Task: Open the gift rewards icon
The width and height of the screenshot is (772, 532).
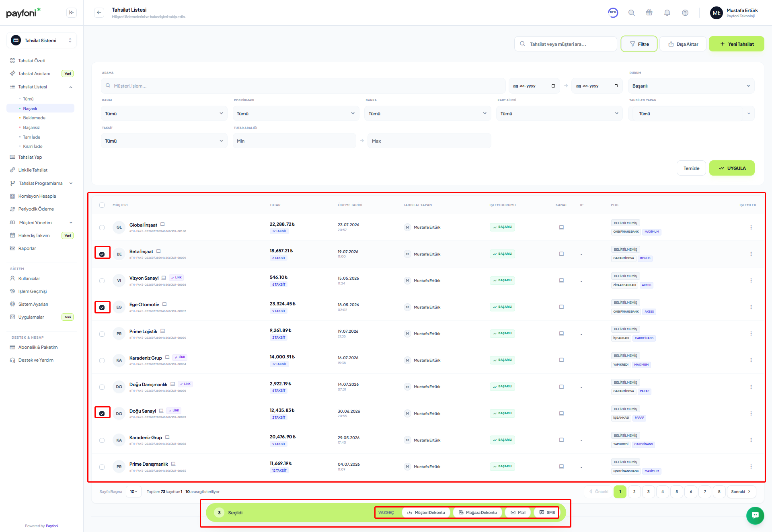Action: pos(649,13)
